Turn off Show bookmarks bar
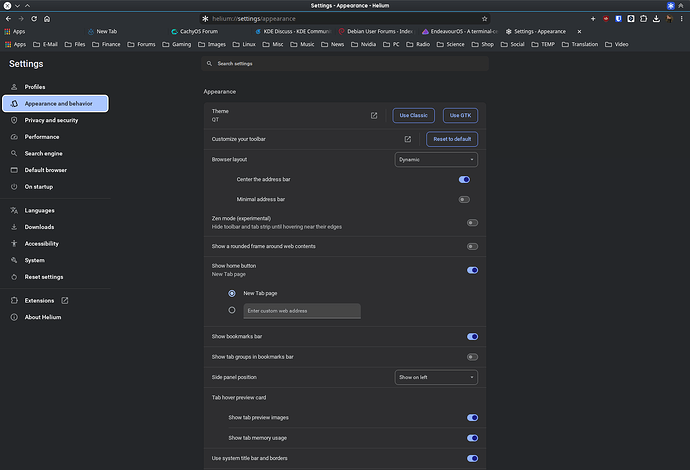The image size is (690, 470). coord(472,337)
